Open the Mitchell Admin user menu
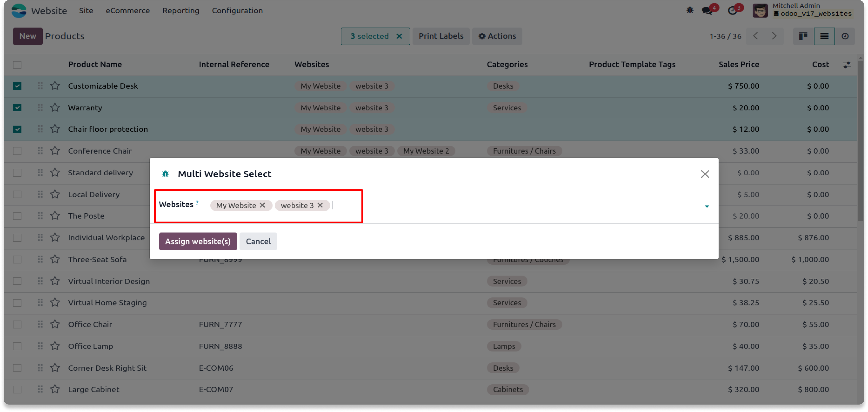 [x=802, y=10]
